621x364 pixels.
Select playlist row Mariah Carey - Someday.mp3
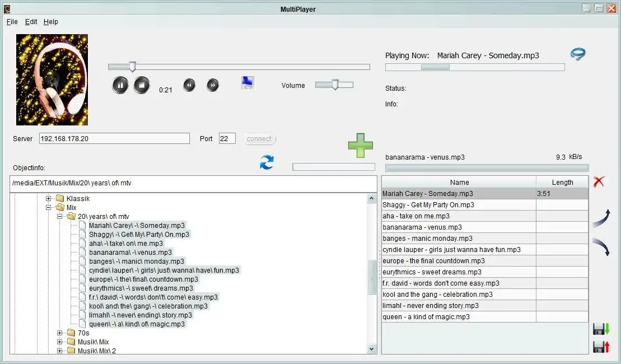click(x=485, y=194)
